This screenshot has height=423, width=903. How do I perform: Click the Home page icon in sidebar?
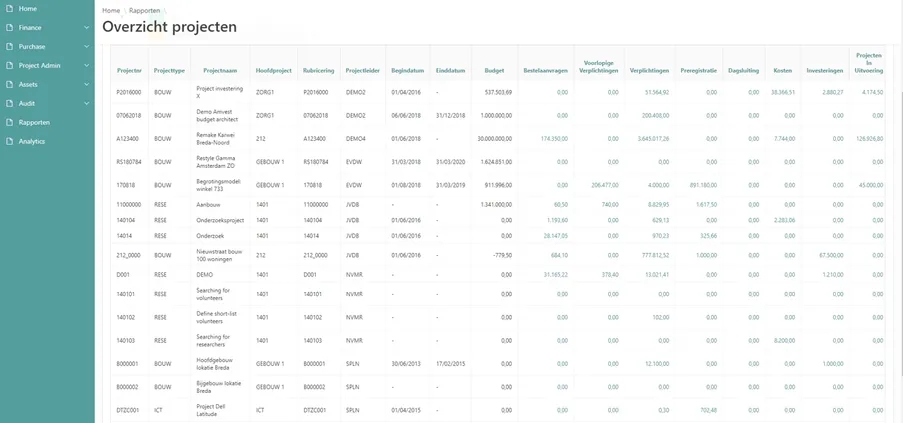coord(9,9)
